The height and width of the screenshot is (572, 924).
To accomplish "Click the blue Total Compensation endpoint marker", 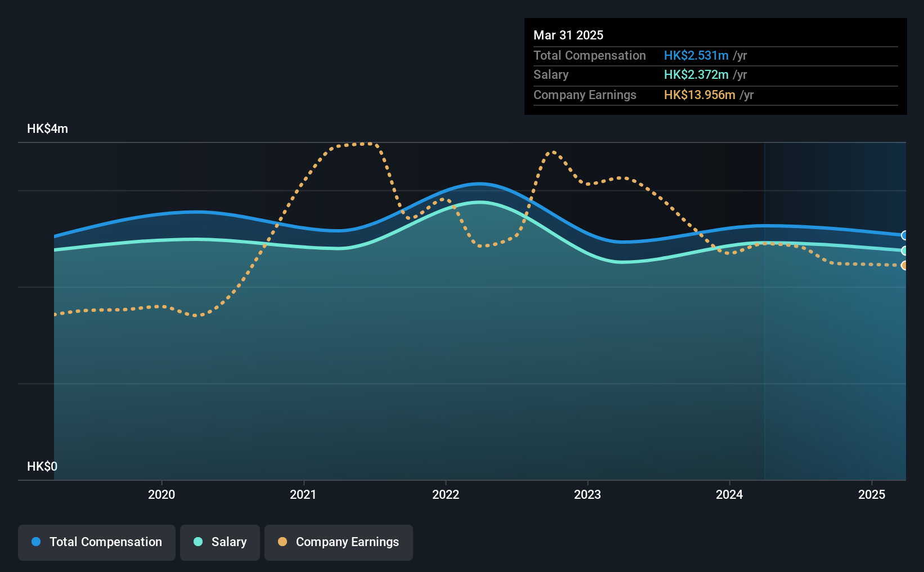I will pyautogui.click(x=905, y=235).
